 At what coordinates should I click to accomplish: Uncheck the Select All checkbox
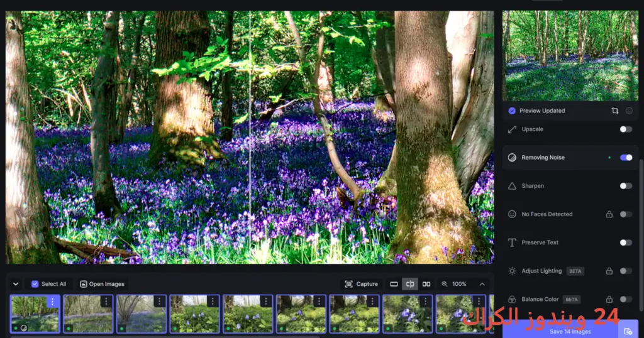coord(35,284)
